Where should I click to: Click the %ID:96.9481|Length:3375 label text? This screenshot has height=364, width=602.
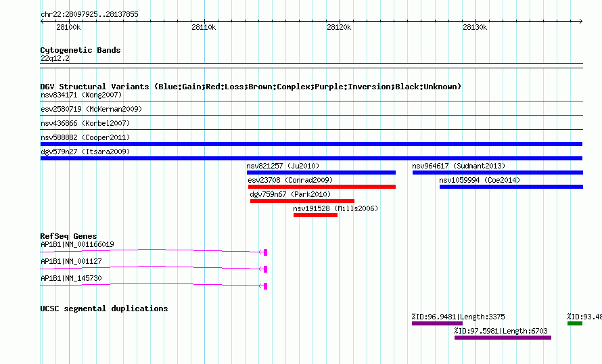click(x=459, y=317)
